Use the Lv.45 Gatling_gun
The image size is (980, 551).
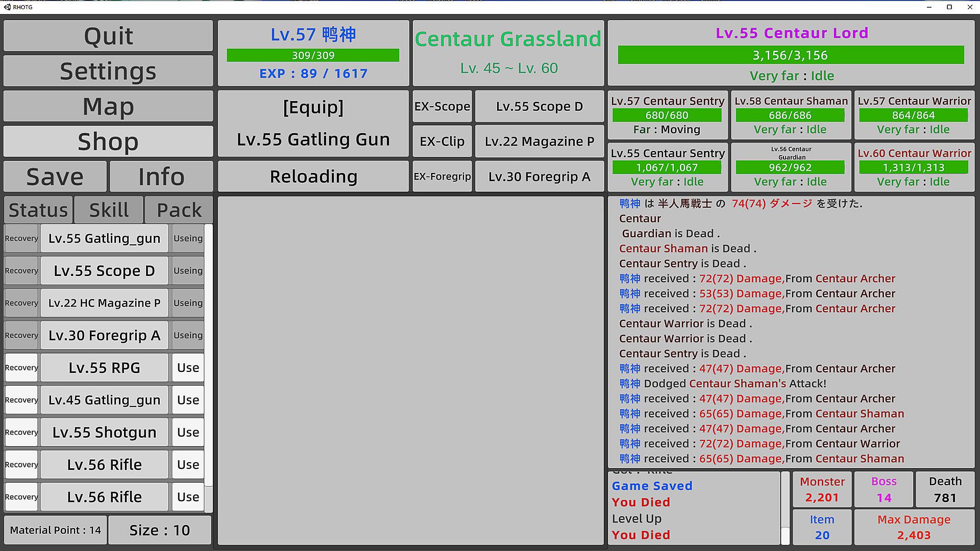[x=188, y=400]
